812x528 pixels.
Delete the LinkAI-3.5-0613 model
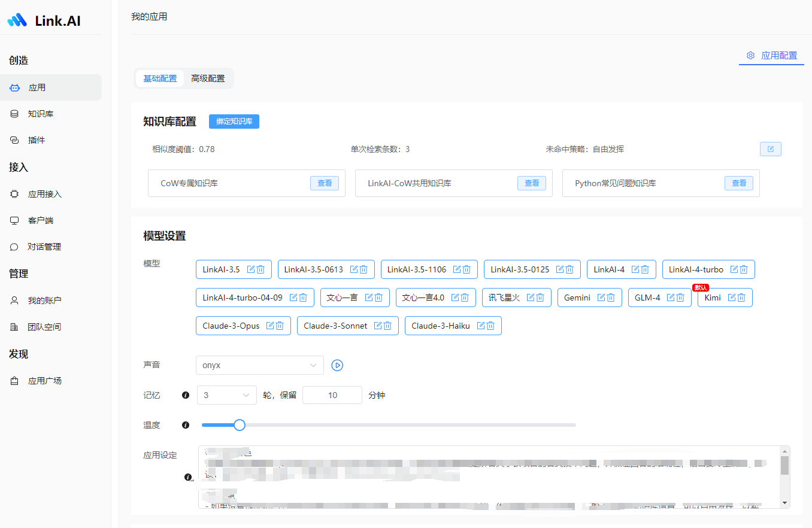364,269
